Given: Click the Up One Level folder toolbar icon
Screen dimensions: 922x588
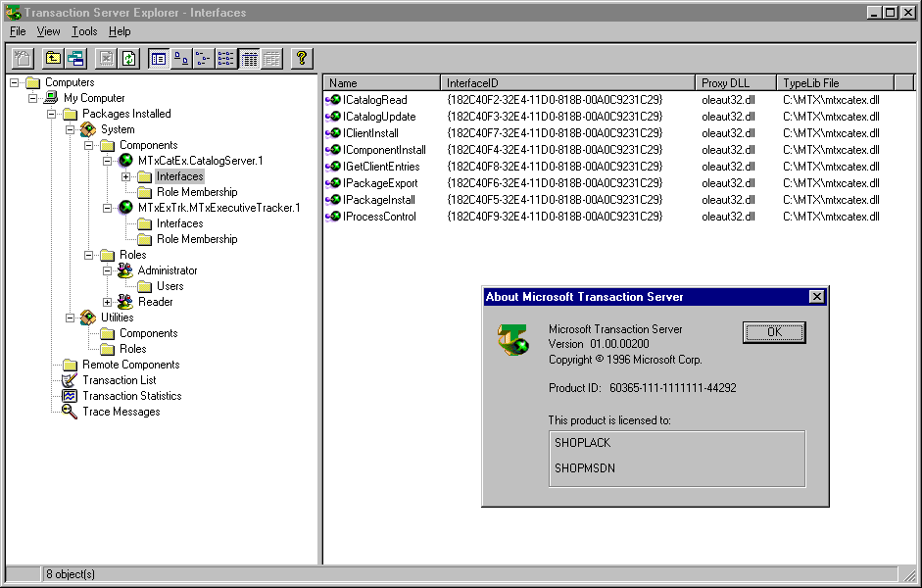Looking at the screenshot, I should click(x=54, y=58).
